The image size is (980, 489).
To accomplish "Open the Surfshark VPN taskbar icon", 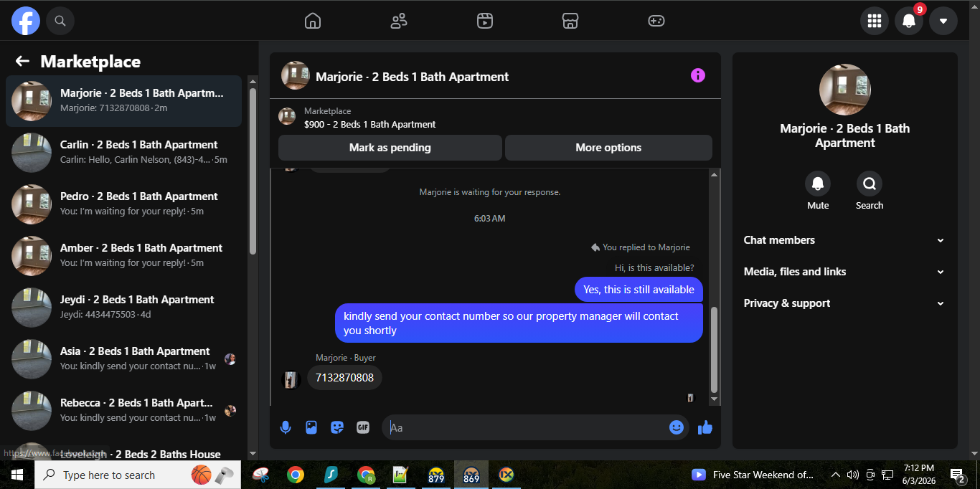I will pos(331,475).
